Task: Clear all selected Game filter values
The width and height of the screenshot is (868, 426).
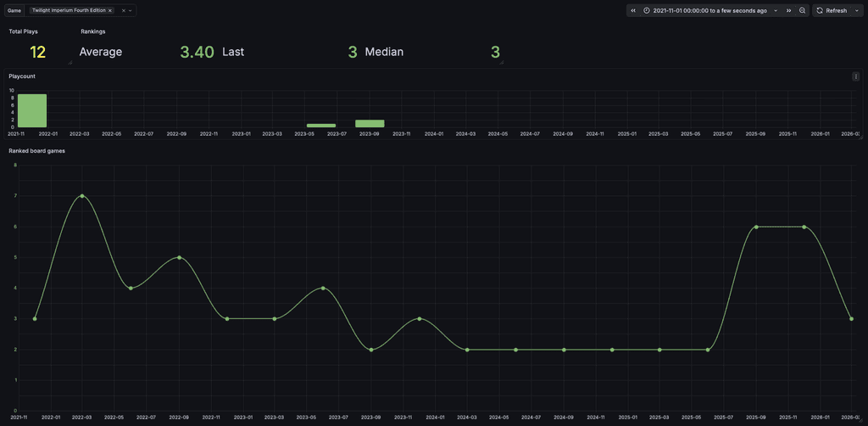Action: pyautogui.click(x=124, y=10)
